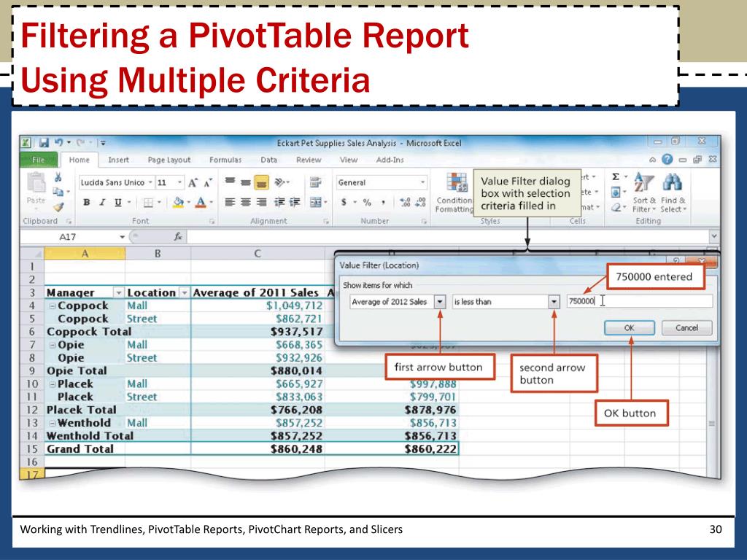Click the Increase Font Size icon
Image resolution: width=747 pixels, height=560 pixels.
point(193,183)
